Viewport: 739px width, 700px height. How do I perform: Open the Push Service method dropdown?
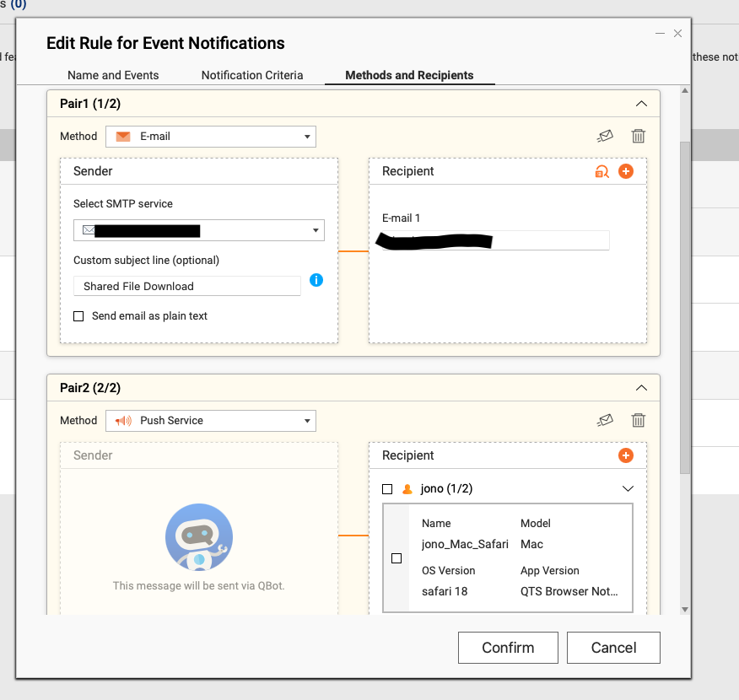pos(211,420)
